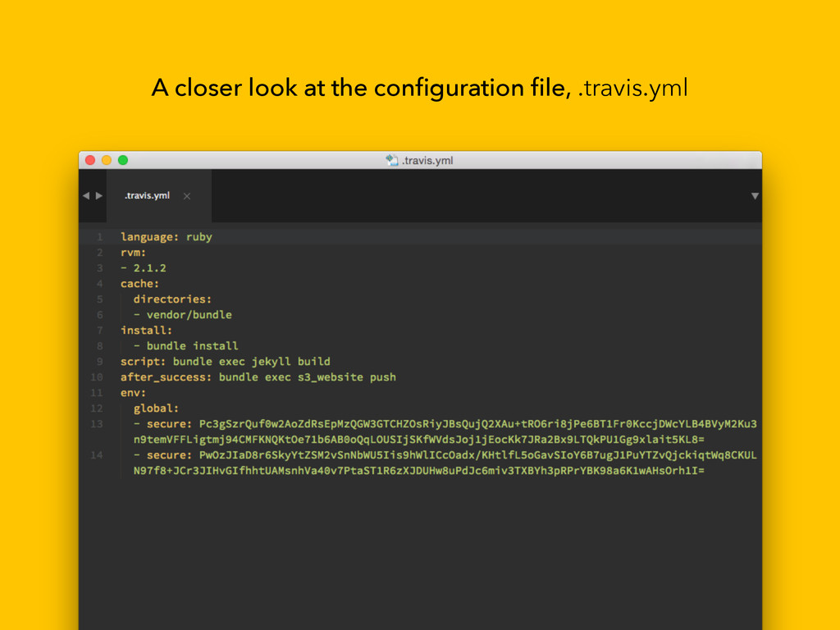840x630 pixels.
Task: Click the 'after_success' line
Action: pyautogui.click(x=258, y=377)
